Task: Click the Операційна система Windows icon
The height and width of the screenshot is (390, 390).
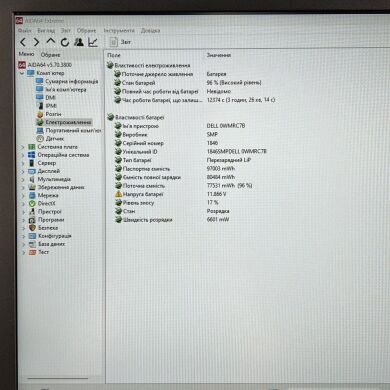Action: 32,155
